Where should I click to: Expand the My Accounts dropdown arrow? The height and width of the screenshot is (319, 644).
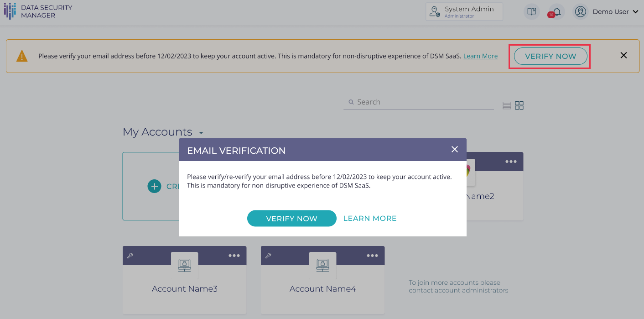pos(201,133)
